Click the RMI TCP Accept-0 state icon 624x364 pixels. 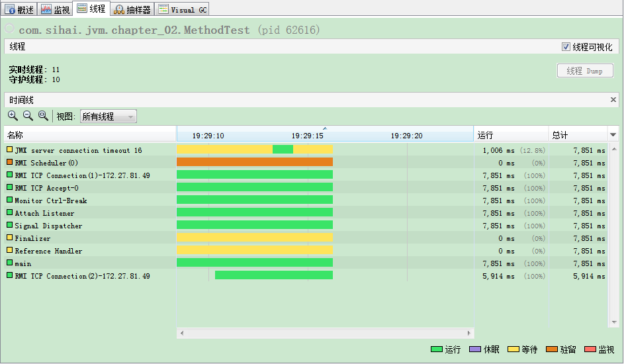coord(9,187)
